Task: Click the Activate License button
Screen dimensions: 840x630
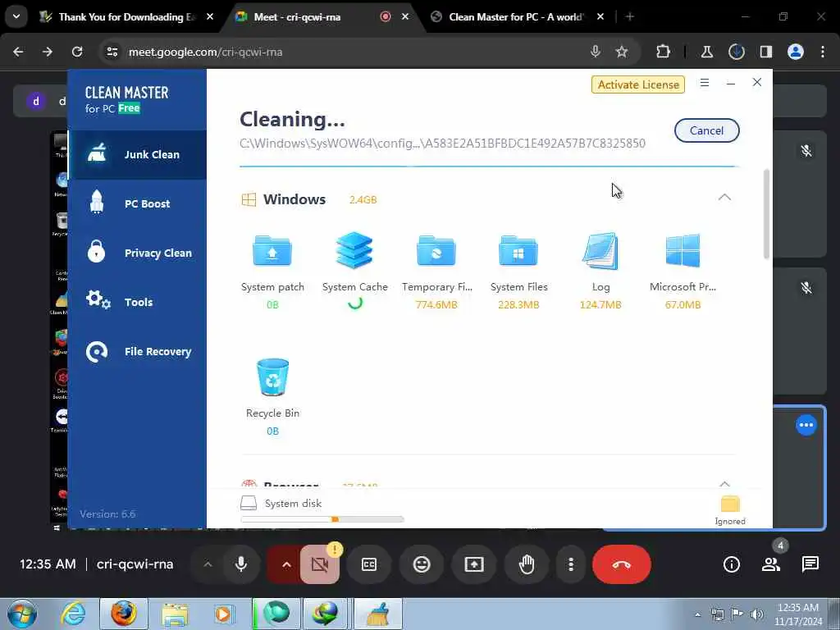Action: coord(638,84)
